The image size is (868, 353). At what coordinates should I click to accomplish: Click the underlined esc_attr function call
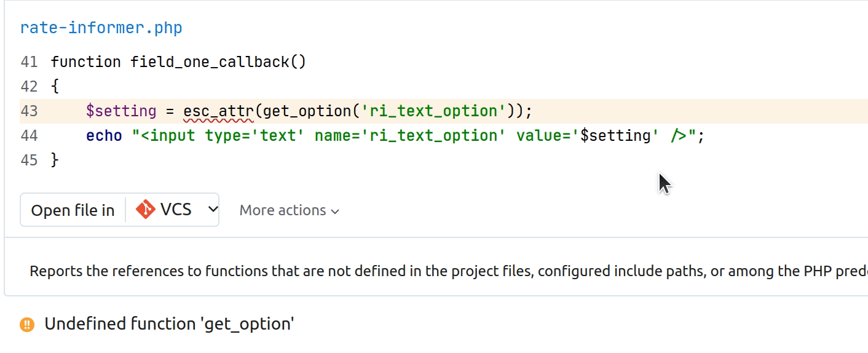(x=219, y=111)
